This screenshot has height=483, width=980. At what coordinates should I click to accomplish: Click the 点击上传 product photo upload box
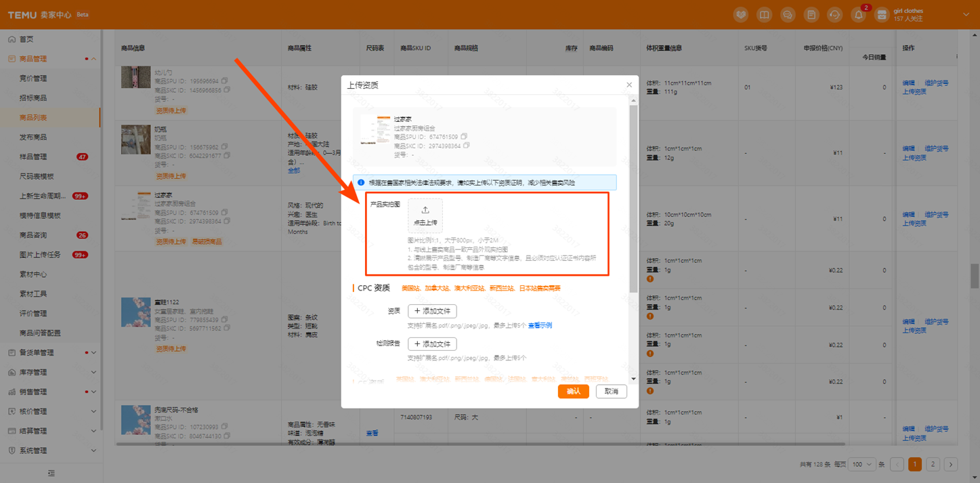point(425,215)
